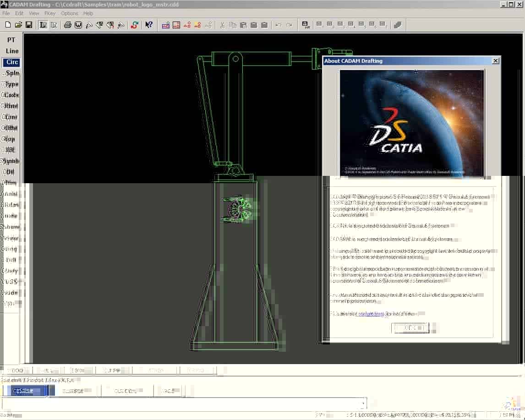Open the web link in the About dialog

[x=370, y=314]
